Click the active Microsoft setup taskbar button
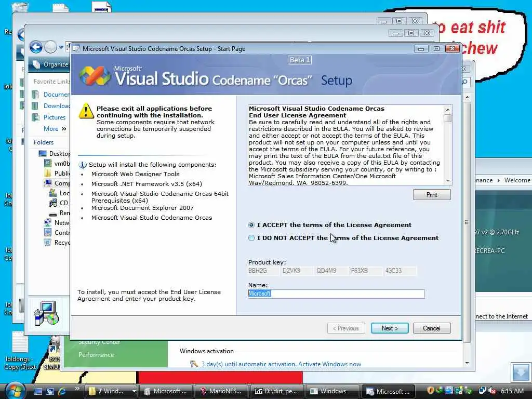This screenshot has height=399, width=532. pyautogui.click(x=389, y=391)
